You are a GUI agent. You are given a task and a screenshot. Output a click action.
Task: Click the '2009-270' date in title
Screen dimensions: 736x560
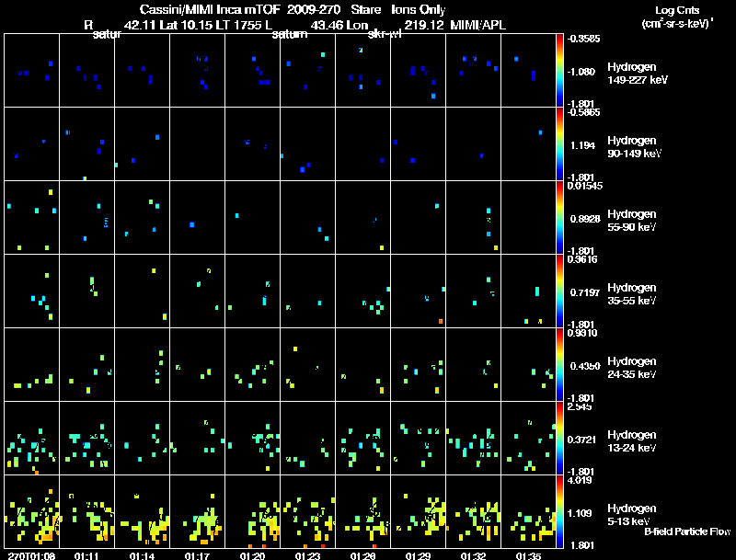[x=314, y=10]
